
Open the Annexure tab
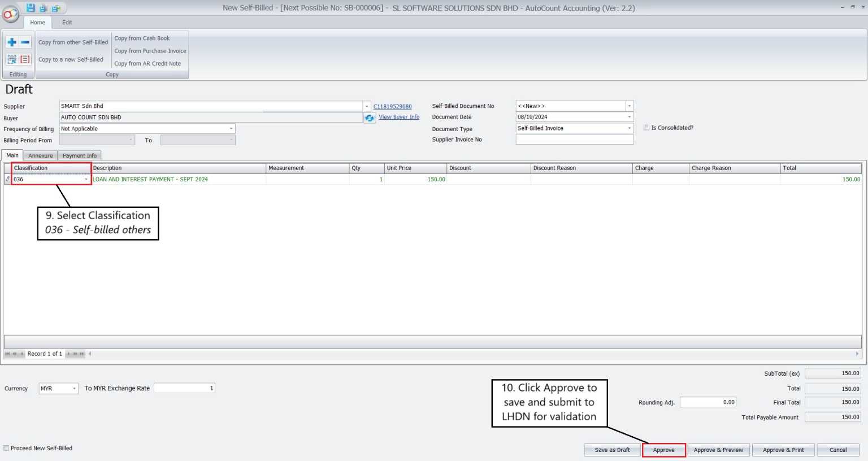(41, 155)
